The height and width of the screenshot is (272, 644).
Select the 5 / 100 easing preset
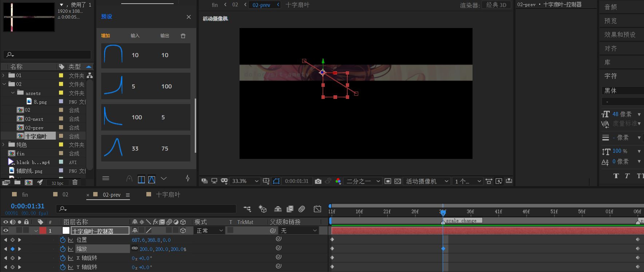tap(146, 86)
